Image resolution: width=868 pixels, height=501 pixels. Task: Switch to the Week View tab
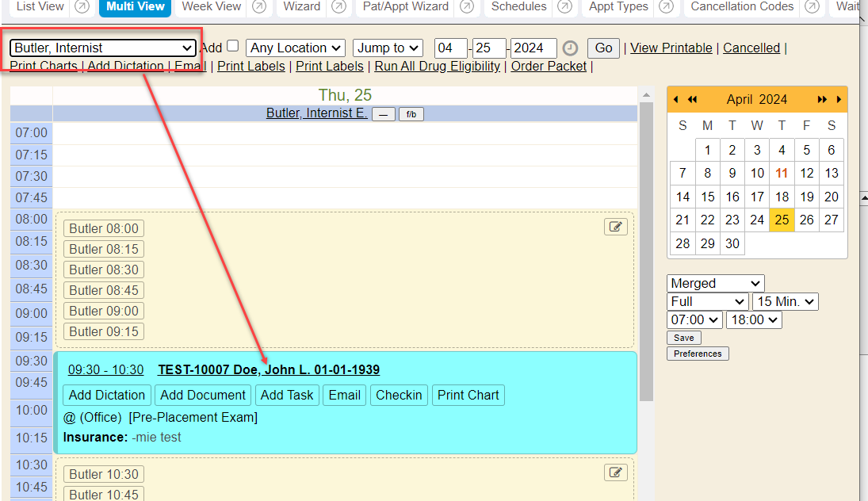tap(211, 7)
